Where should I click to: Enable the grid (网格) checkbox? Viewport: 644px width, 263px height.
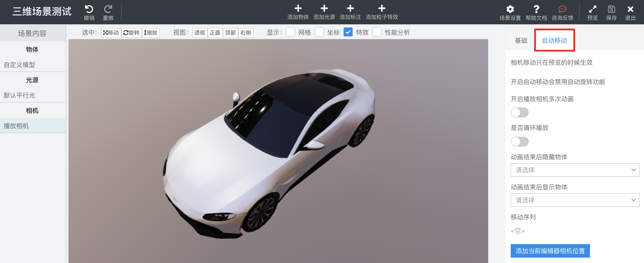click(x=290, y=32)
